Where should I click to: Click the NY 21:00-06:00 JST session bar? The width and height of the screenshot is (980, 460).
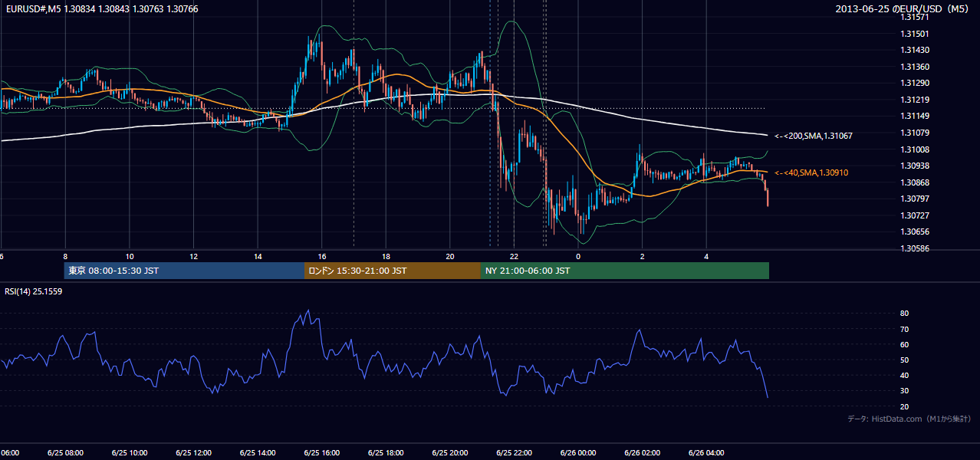625,271
